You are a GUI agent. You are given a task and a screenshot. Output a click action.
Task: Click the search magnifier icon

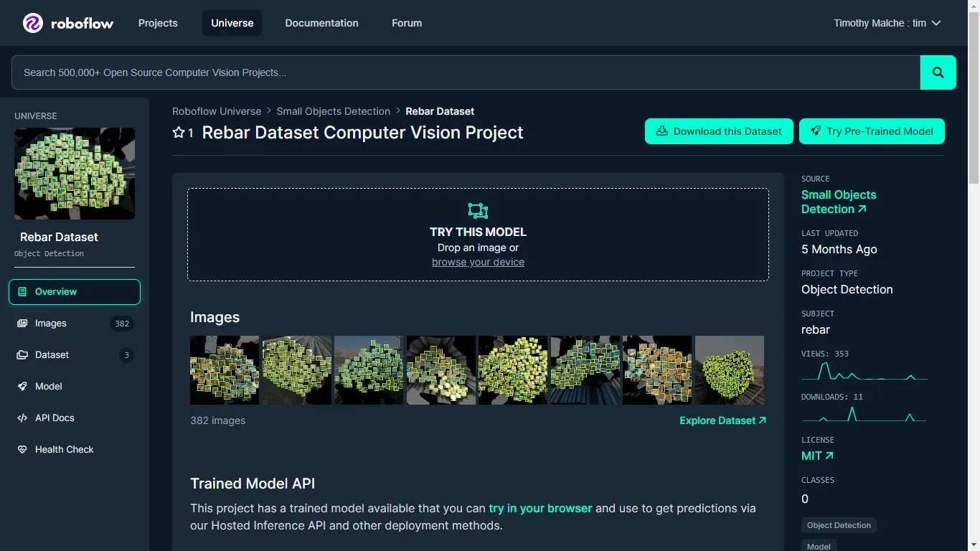938,72
